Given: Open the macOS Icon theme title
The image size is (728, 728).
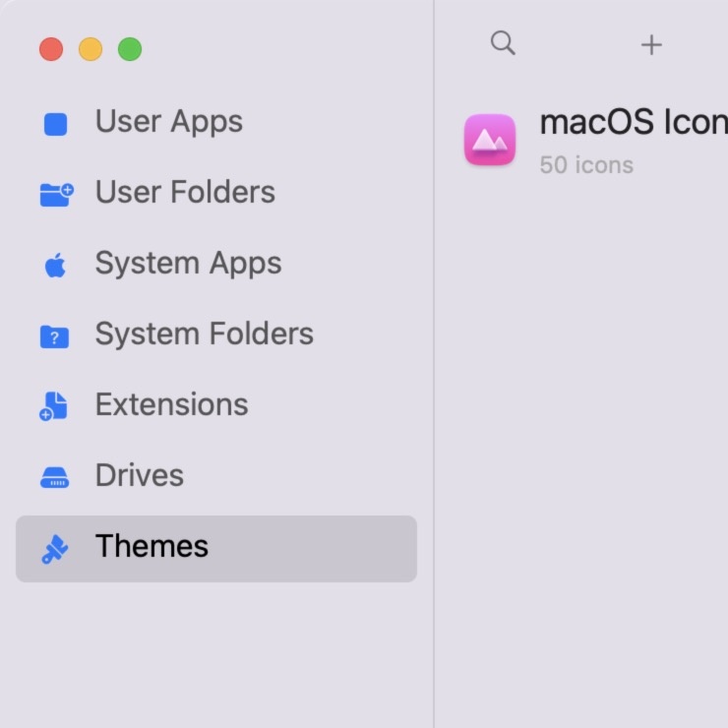Looking at the screenshot, I should tap(634, 123).
